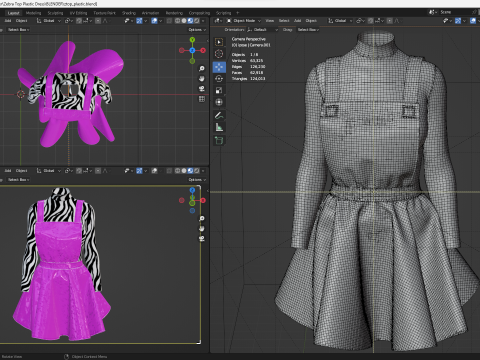Screen dimensions: 480x360
Task: Select the Move tool in right viewport toolbar
Action: (x=219, y=67)
